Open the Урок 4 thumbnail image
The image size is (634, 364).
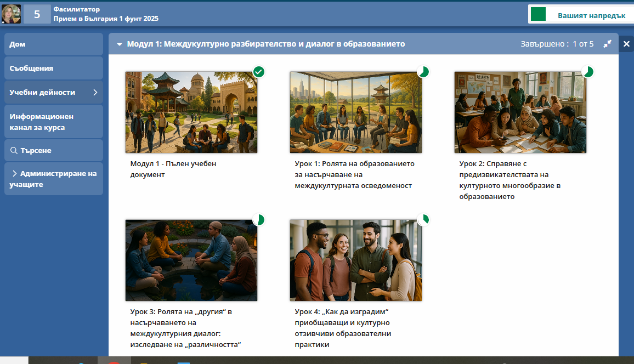pos(355,260)
